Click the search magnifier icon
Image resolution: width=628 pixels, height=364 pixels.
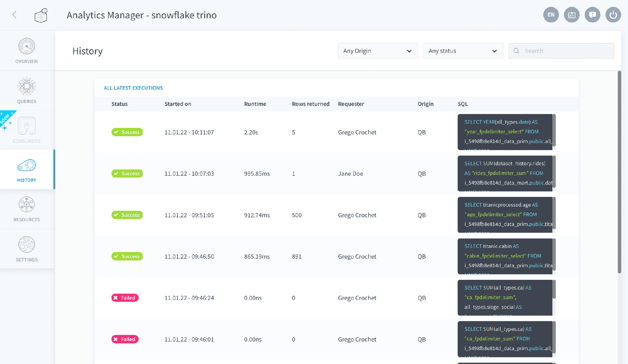pos(516,51)
